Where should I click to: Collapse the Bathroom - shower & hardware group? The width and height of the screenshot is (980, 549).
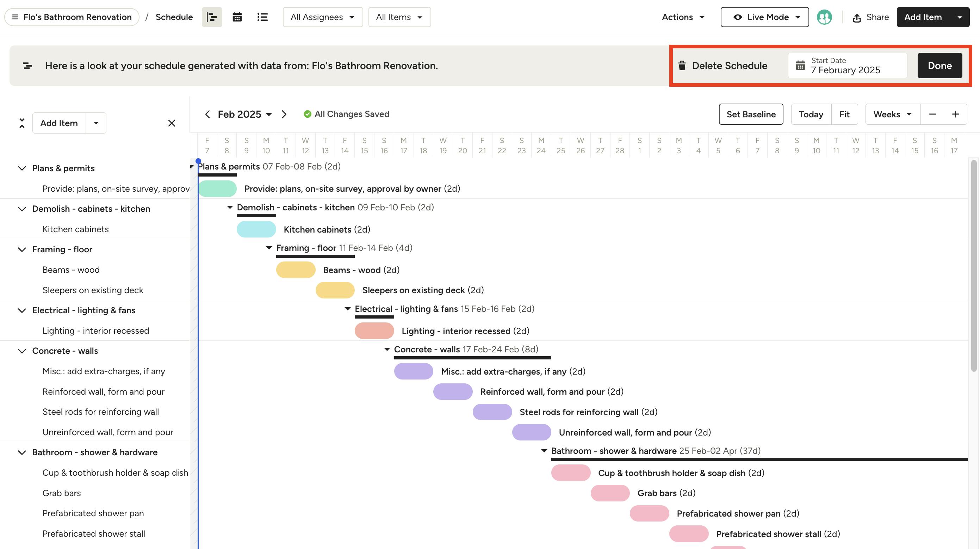pyautogui.click(x=22, y=452)
